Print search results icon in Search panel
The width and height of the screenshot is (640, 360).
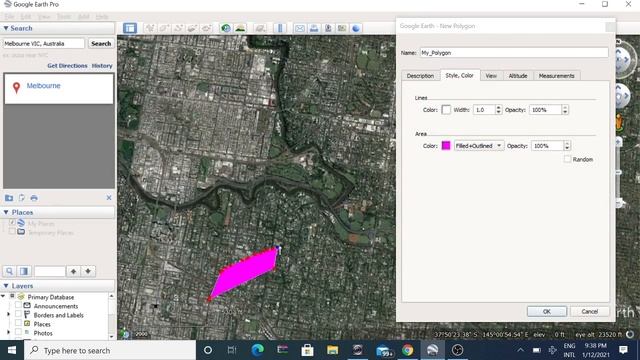[x=34, y=198]
